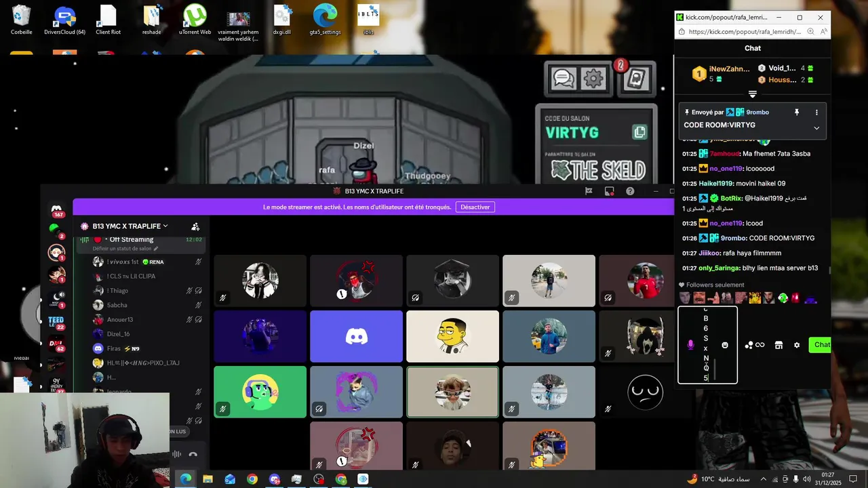Viewport: 868px width, 488px height.
Task: Open clock showing 01:27 in taskbar
Action: coord(827,479)
